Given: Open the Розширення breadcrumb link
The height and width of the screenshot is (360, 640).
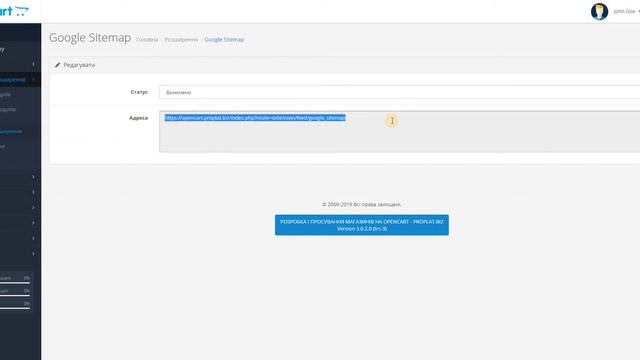Looking at the screenshot, I should click(x=181, y=40).
